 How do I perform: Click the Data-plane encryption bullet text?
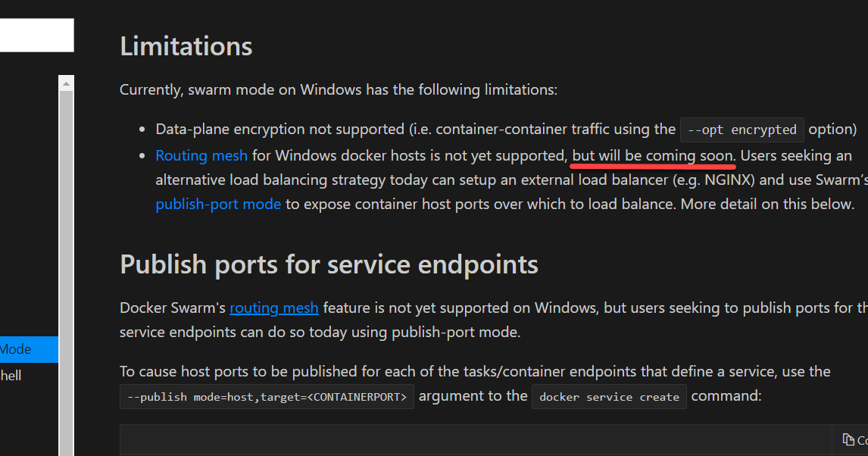(506, 130)
